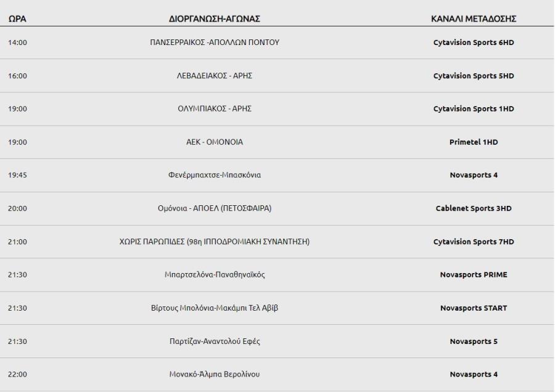Click the ΚΑΝΑΛΙ ΜΕΤΑΔΟΣΗΣ column header
The height and width of the screenshot is (392, 555).
[474, 18]
